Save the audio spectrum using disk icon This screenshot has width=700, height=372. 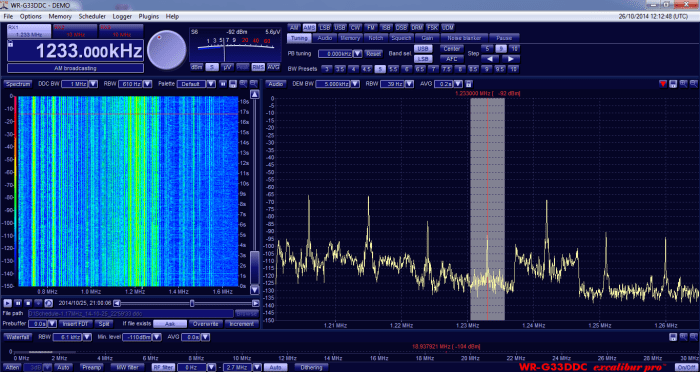(x=673, y=84)
